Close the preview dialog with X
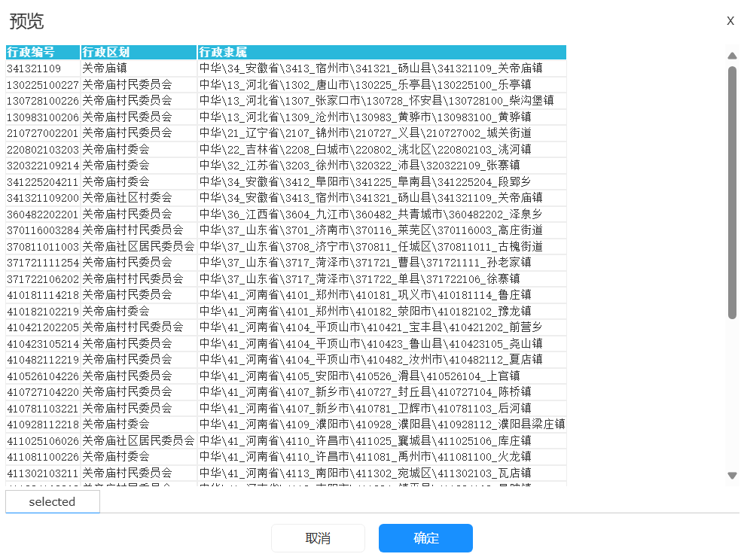This screenshot has width=744, height=560. [x=730, y=21]
